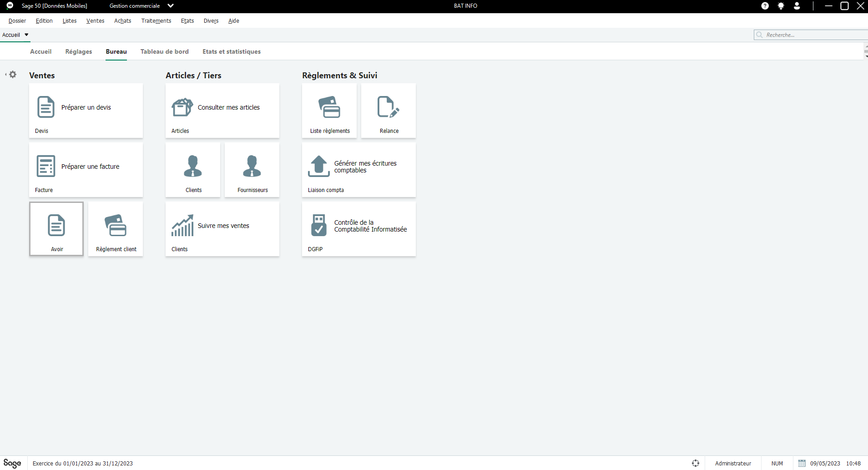Select the Clients person icon tile
Image resolution: width=868 pixels, height=470 pixels.
click(x=193, y=166)
